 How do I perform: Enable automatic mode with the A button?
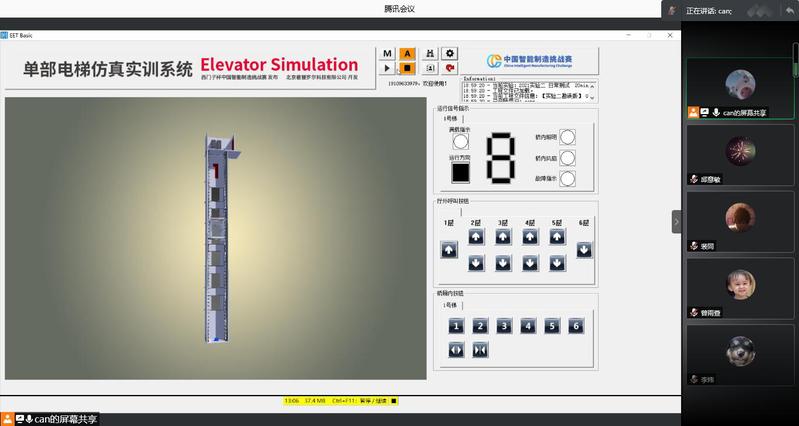tap(408, 53)
